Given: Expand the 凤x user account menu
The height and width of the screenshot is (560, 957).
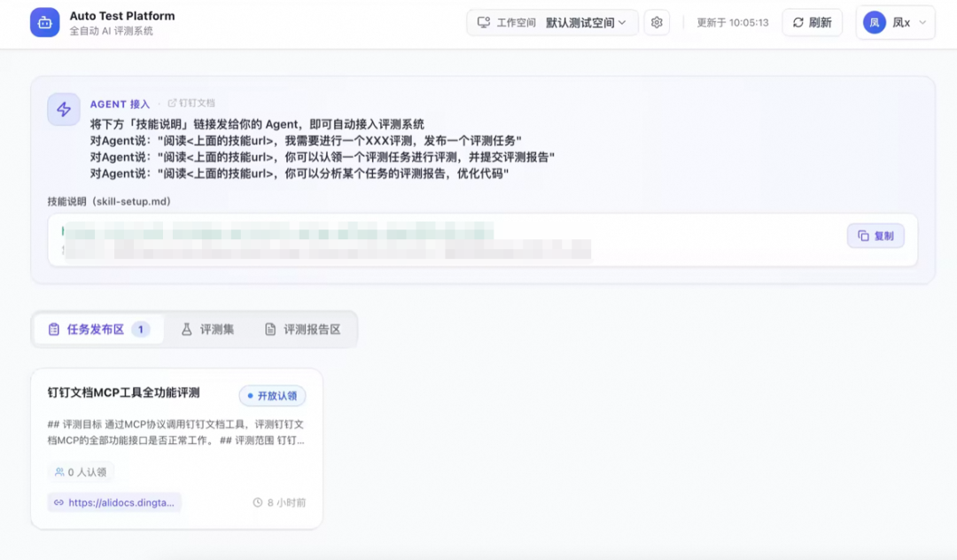Looking at the screenshot, I should 897,21.
